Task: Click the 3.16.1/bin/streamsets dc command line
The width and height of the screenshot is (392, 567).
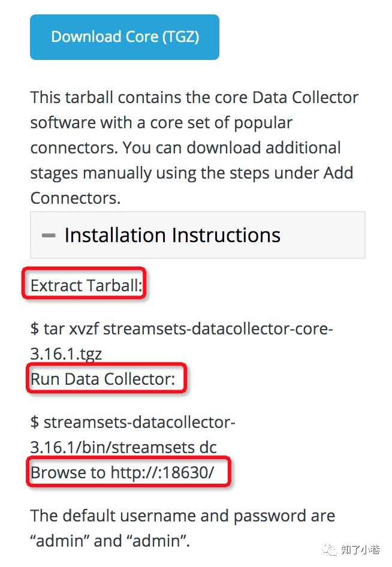Action: pyautogui.click(x=123, y=447)
